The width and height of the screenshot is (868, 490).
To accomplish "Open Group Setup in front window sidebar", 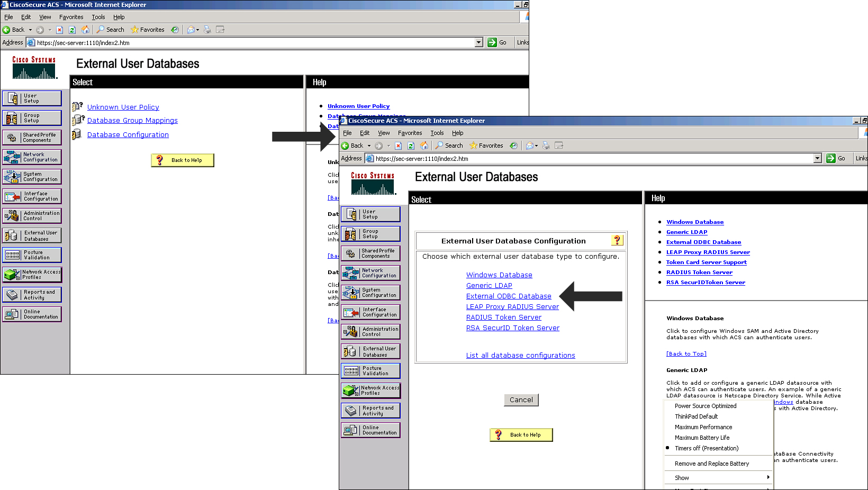I will pos(370,234).
